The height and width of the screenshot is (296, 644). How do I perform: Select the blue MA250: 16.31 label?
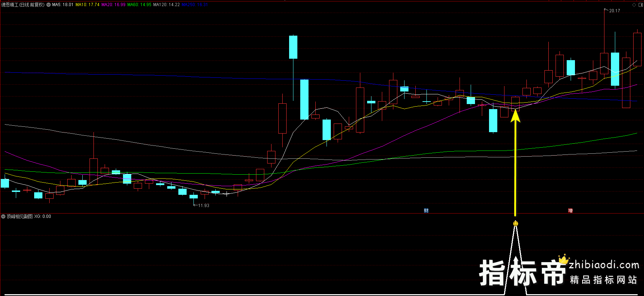pyautogui.click(x=195, y=5)
